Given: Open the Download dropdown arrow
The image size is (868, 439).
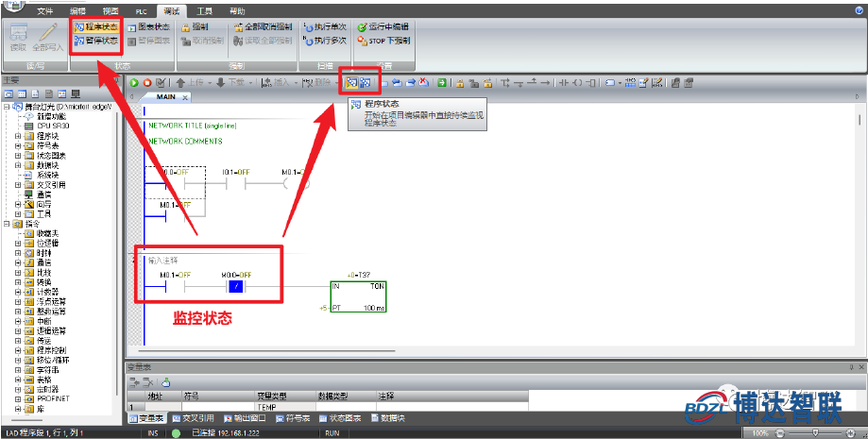Looking at the screenshot, I should coord(251,83).
